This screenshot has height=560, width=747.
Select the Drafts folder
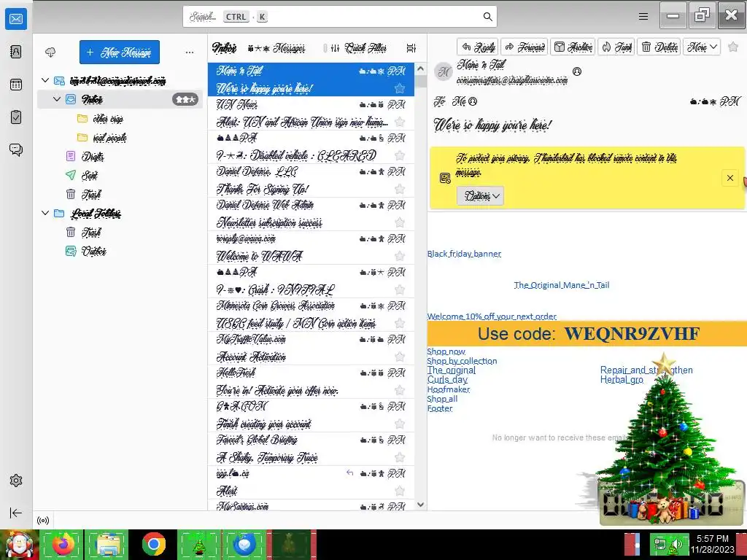coord(93,156)
